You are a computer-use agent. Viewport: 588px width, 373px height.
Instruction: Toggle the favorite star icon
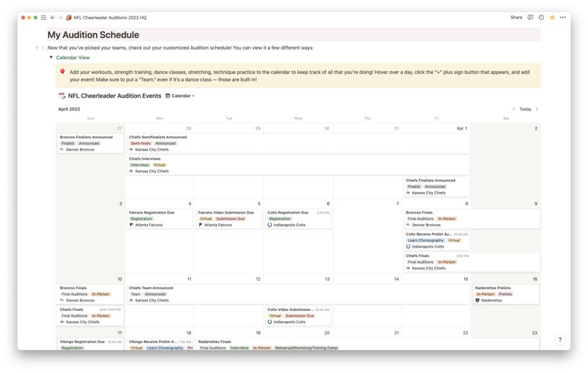point(552,17)
